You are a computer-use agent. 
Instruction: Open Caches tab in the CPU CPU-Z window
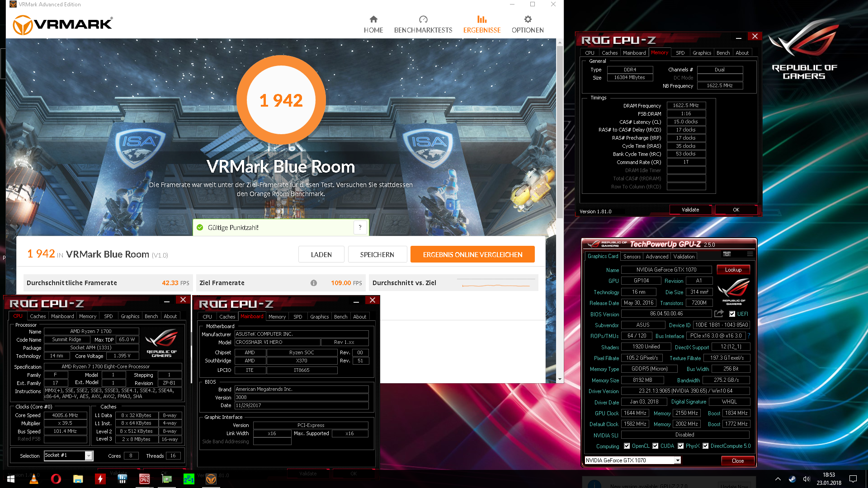pos(38,316)
